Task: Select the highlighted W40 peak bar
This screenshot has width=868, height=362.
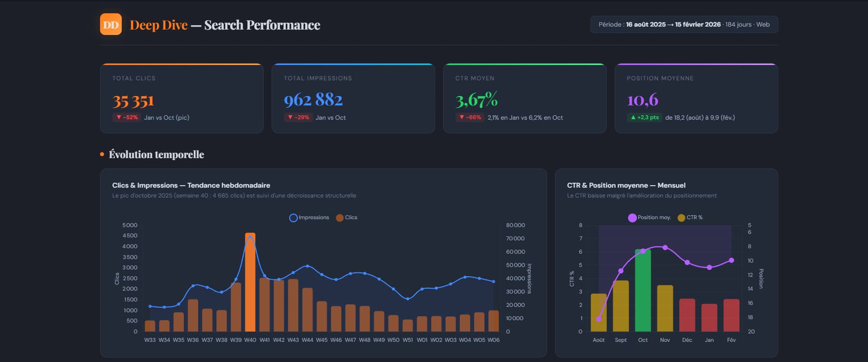Action: (250, 283)
